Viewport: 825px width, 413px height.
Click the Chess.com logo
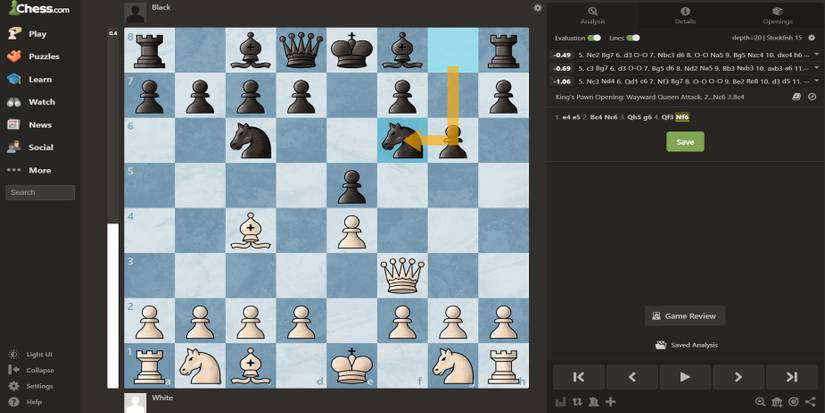[39, 8]
